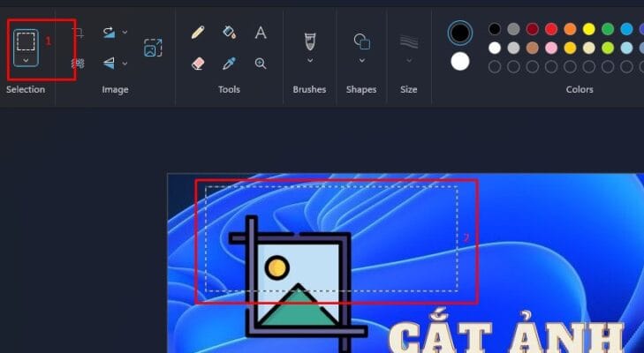
Task: Expand the Rotate dropdown arrow
Action: click(125, 32)
